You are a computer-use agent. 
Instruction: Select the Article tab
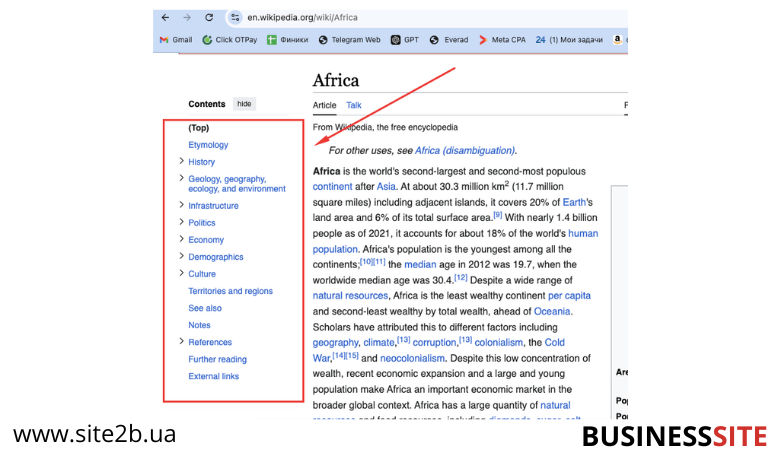pyautogui.click(x=324, y=105)
